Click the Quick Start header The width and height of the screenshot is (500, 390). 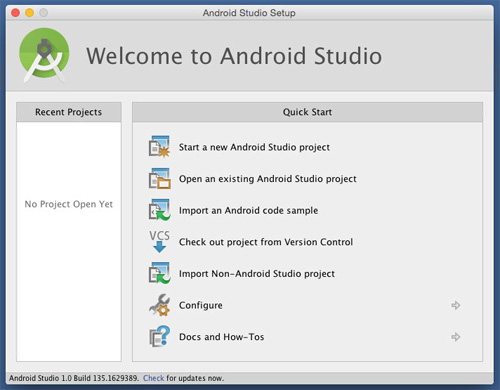click(307, 112)
